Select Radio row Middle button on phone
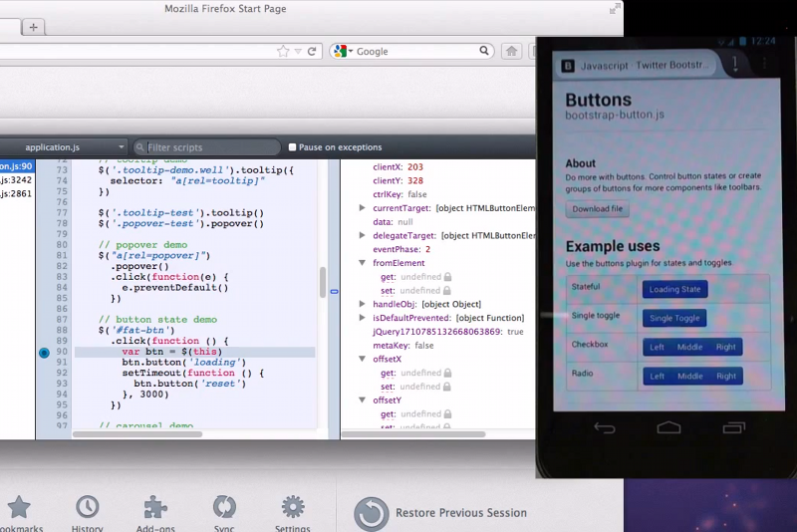 [x=689, y=376]
